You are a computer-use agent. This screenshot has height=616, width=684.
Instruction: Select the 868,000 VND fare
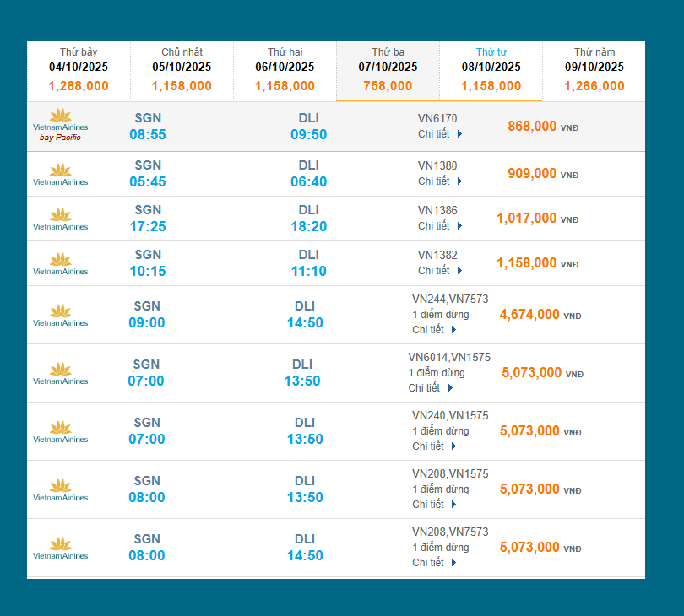532,127
